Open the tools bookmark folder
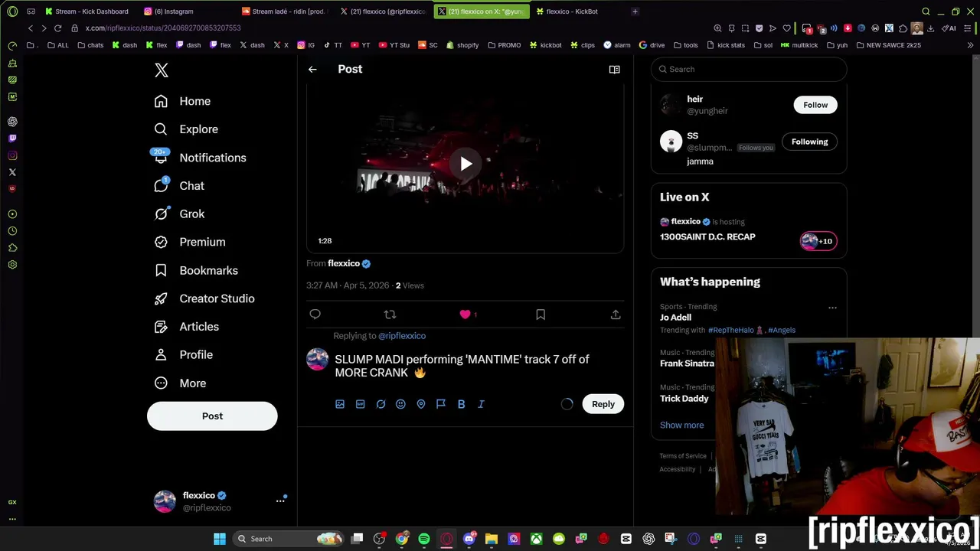 point(685,45)
